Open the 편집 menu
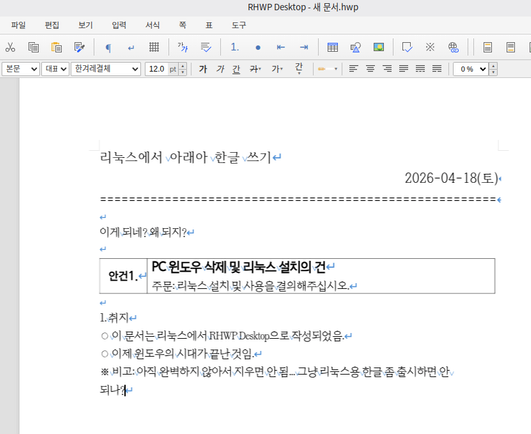 52,25
